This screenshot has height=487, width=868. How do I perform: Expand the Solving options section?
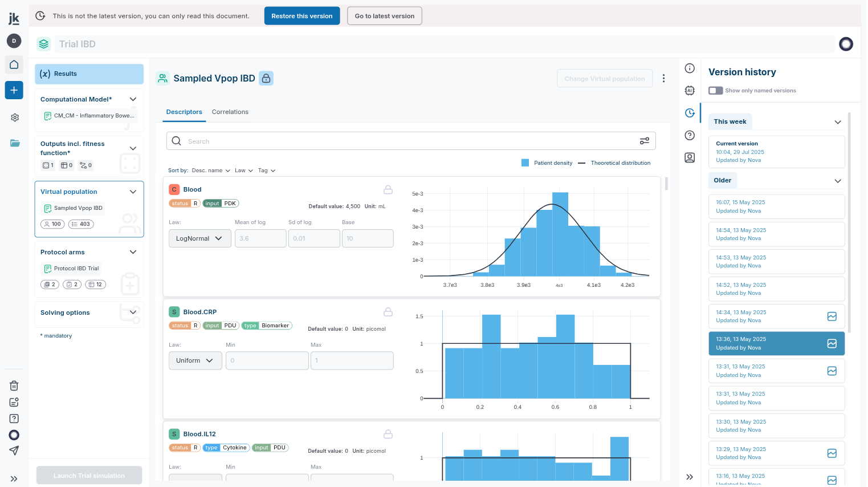click(x=133, y=313)
